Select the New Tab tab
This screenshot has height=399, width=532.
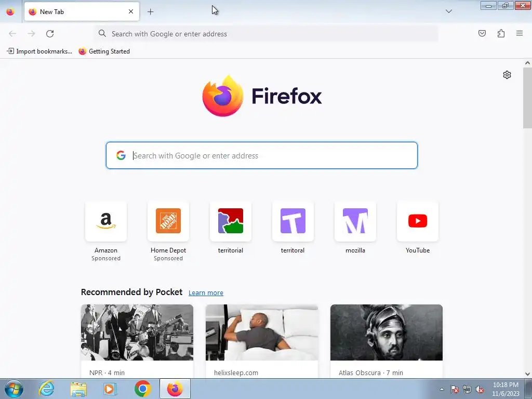[82, 11]
